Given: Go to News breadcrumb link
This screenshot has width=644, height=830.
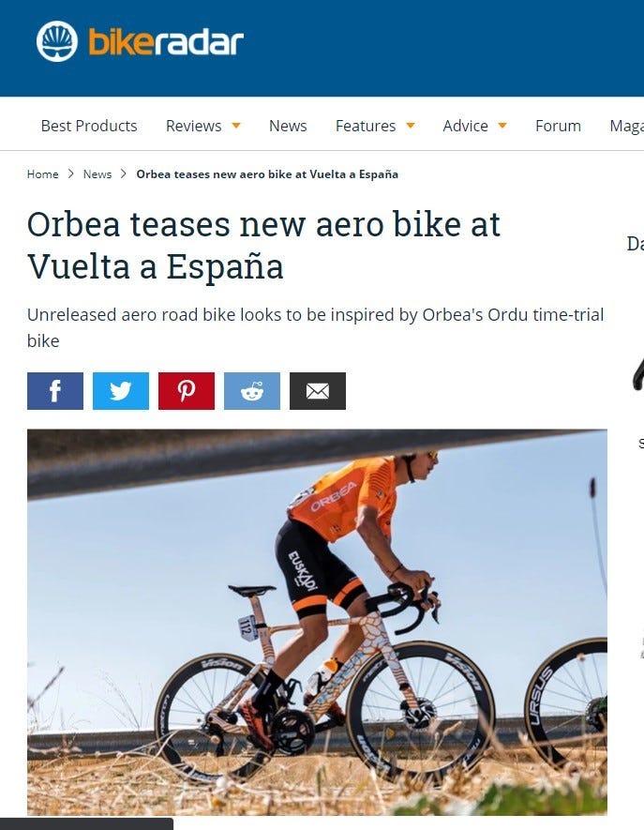Looking at the screenshot, I should [97, 174].
